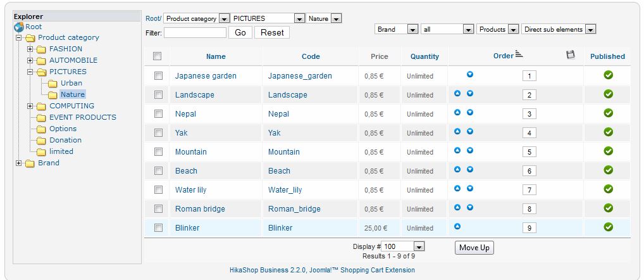Move Blinker row up in order
Viewport: 644px width, 280px height.
(457, 226)
